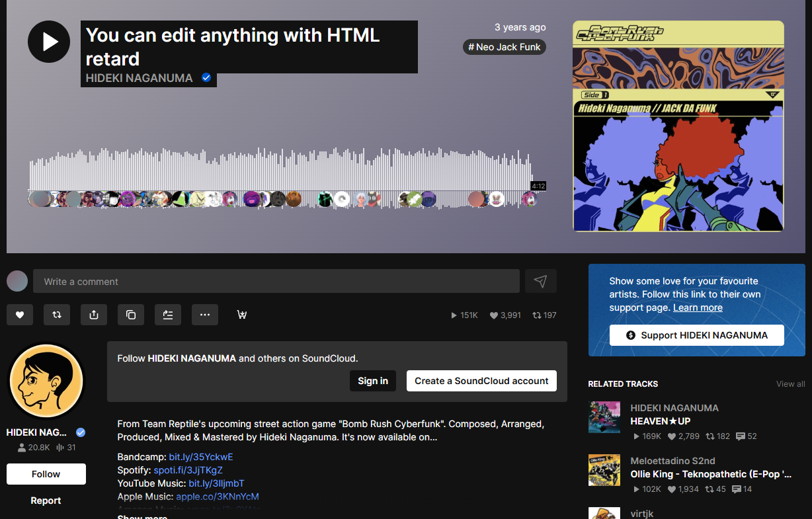Click the Sign in button
Image resolution: width=812 pixels, height=519 pixels.
pyautogui.click(x=373, y=381)
